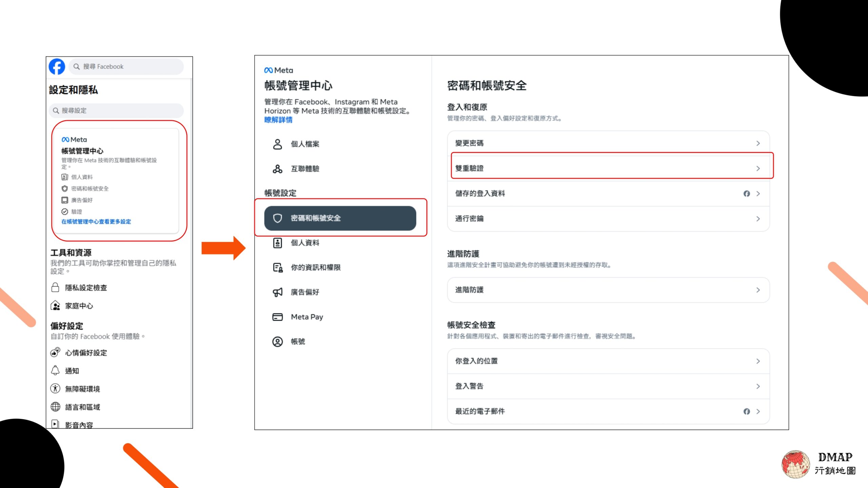Click the bell icon beside 通知
The image size is (868, 488).
tap(55, 370)
